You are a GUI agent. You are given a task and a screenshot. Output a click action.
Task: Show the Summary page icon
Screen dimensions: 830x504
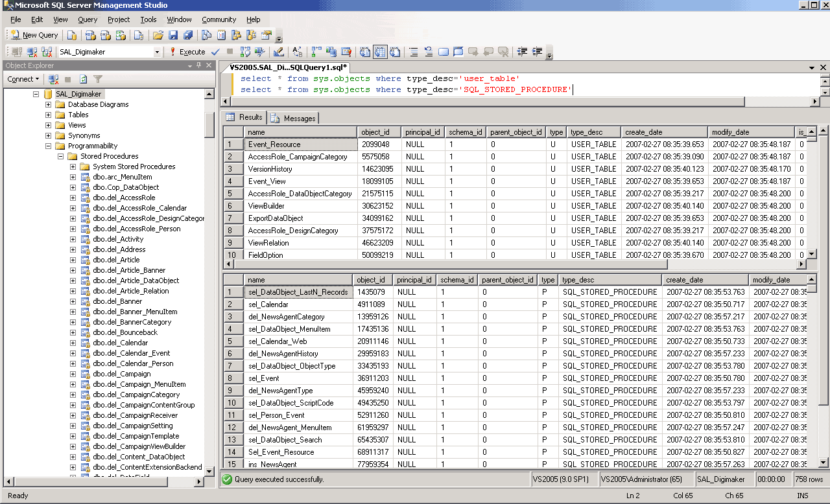point(222,35)
